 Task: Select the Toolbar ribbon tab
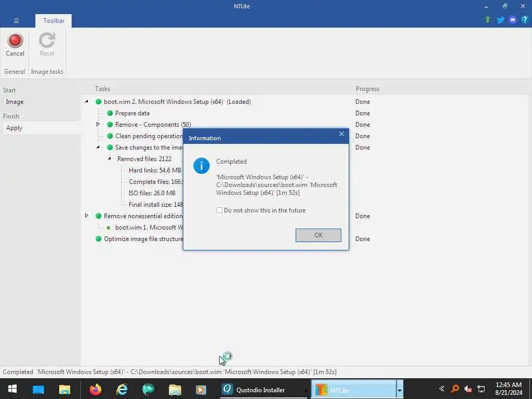54,21
